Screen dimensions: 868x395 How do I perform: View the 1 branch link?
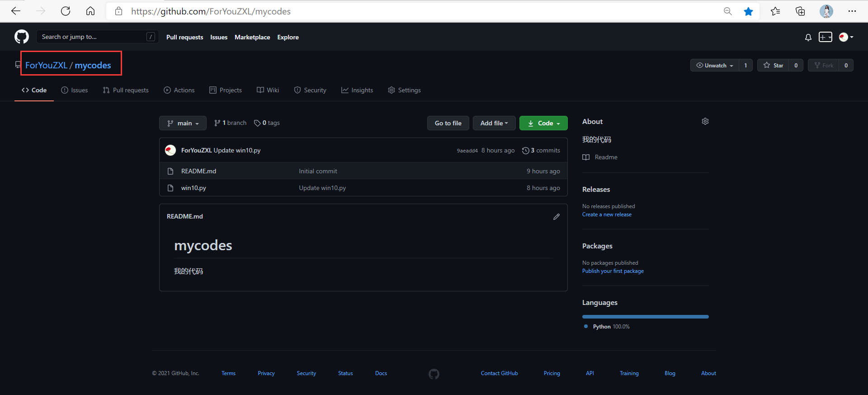click(x=230, y=123)
